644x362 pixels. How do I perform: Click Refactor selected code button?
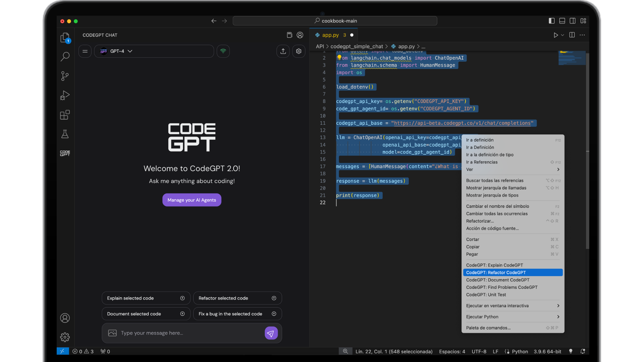[237, 298]
